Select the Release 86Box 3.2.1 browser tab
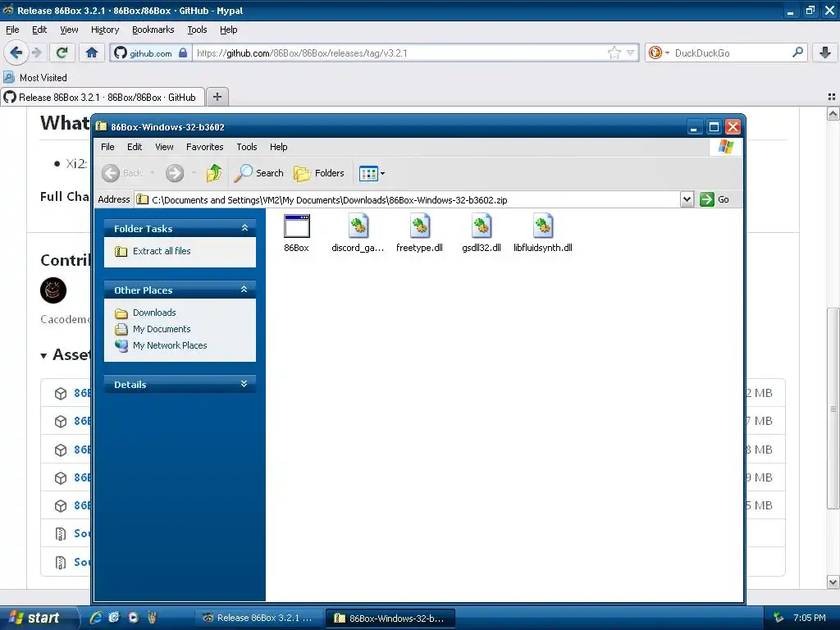The image size is (840, 630). [103, 98]
